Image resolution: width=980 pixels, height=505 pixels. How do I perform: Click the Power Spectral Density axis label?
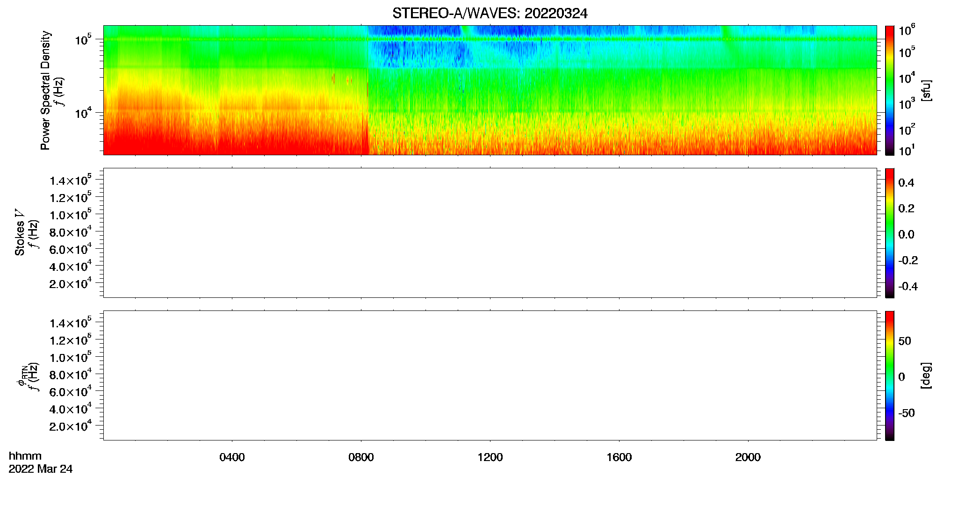[x=45, y=90]
